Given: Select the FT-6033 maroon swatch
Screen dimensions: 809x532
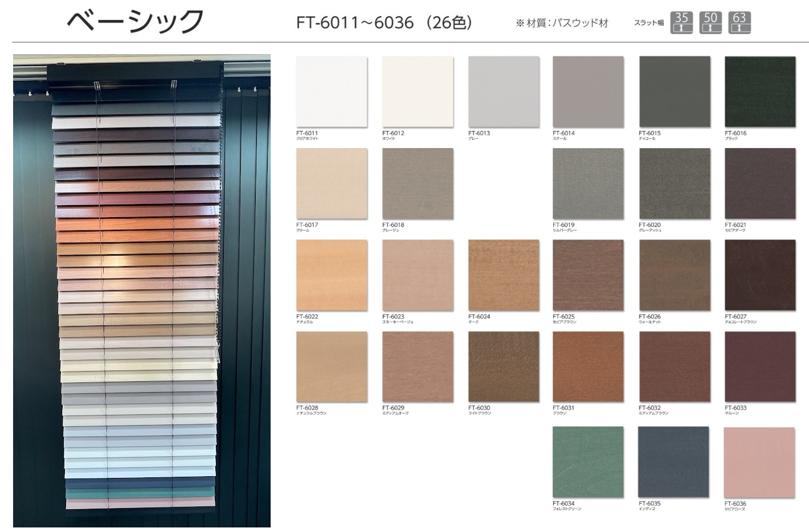Looking at the screenshot, I should point(760,367).
